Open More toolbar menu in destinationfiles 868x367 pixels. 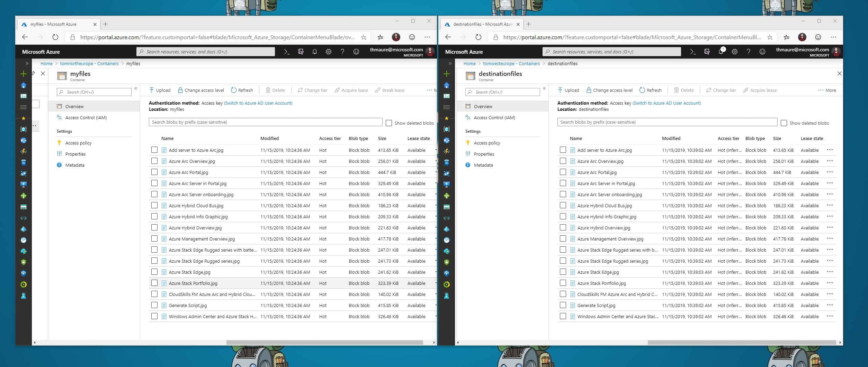click(x=827, y=90)
